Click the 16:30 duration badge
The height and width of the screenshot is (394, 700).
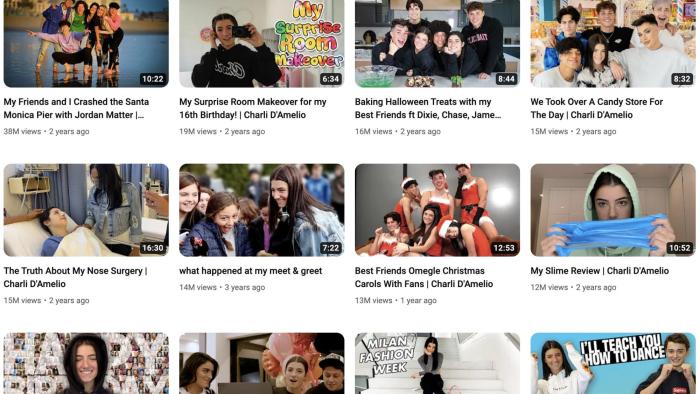point(153,248)
